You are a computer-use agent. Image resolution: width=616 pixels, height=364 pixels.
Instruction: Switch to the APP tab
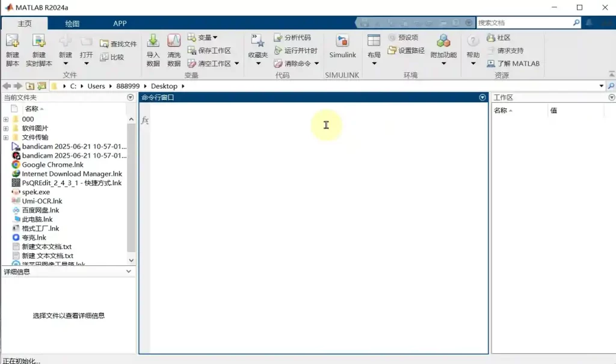(x=120, y=23)
